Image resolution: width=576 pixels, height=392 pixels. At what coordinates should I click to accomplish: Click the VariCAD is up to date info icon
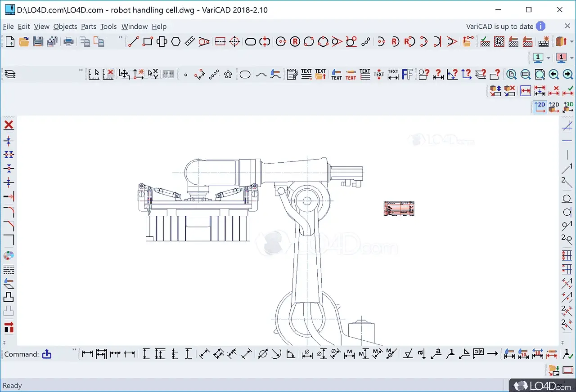coord(540,27)
